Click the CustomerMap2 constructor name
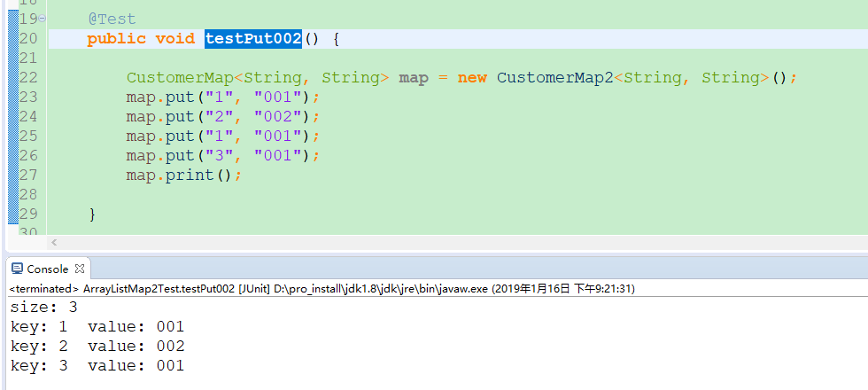The width and height of the screenshot is (868, 390). click(554, 78)
